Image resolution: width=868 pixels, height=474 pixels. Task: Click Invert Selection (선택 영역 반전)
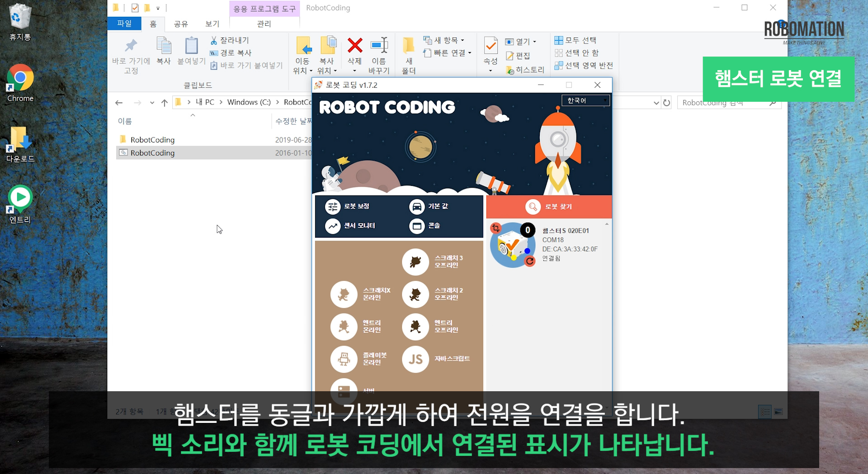(x=584, y=66)
